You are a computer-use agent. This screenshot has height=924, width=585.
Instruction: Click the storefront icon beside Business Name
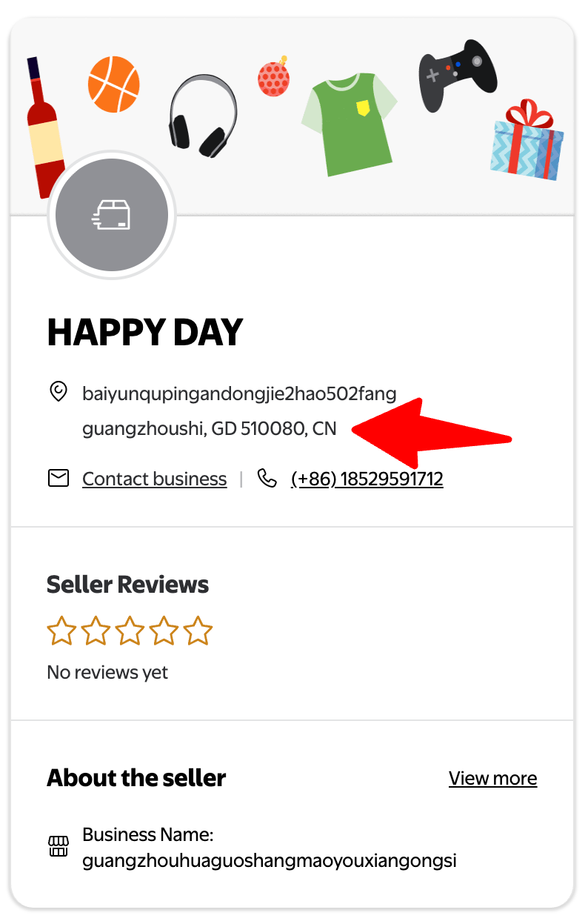(58, 846)
